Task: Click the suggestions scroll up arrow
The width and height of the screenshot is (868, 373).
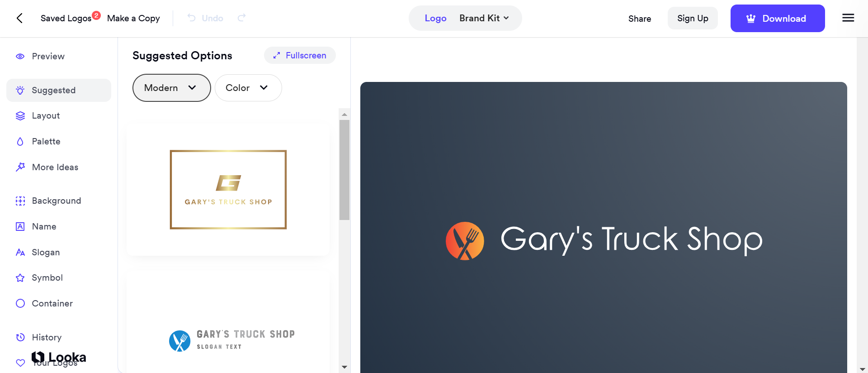Action: click(x=344, y=115)
